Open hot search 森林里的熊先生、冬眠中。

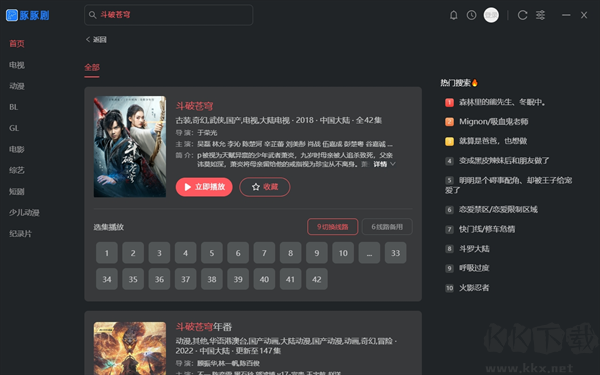[x=502, y=102]
